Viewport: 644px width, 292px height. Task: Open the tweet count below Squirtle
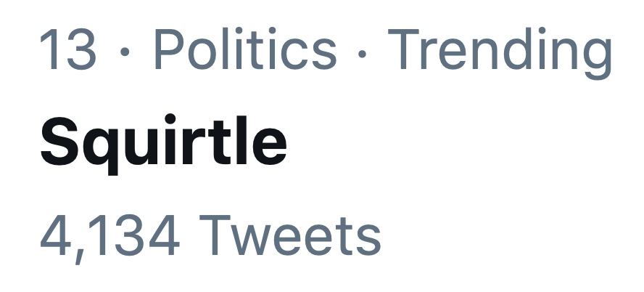pyautogui.click(x=210, y=237)
